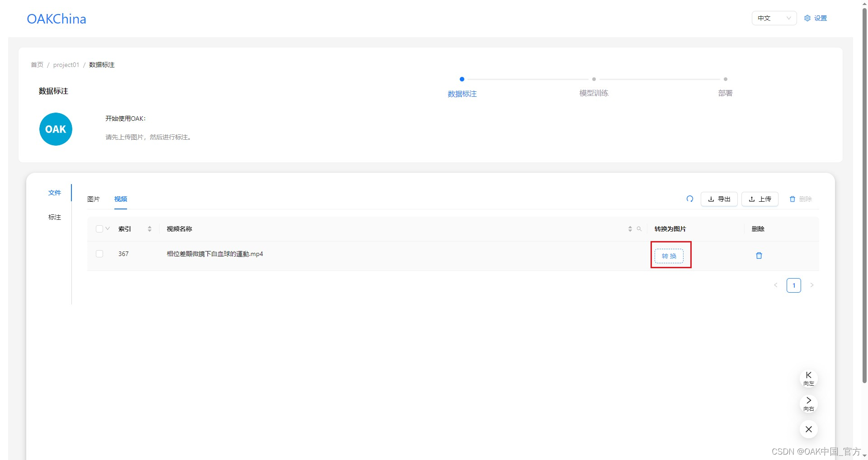868x460 pixels.
Task: Go to previous page arrow
Action: click(x=776, y=285)
